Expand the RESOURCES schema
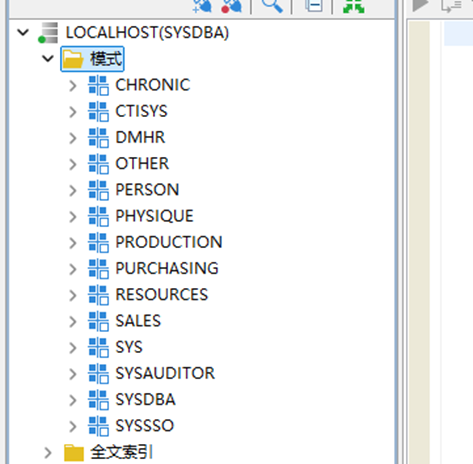The height and width of the screenshot is (464, 473). point(73,295)
